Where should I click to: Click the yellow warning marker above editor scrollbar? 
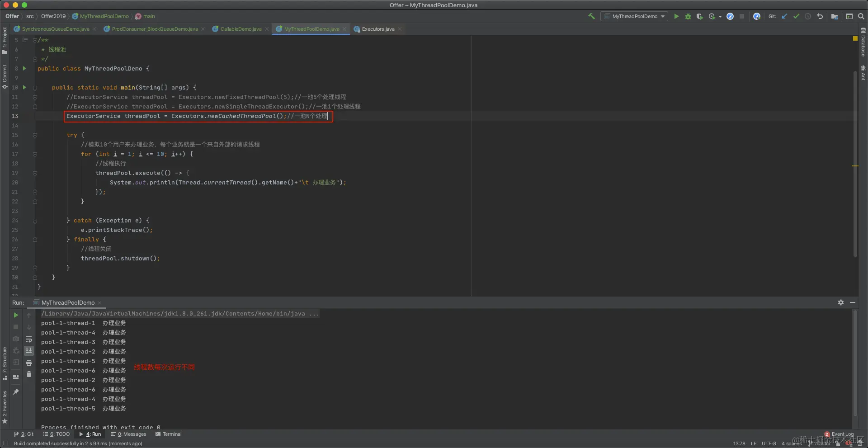click(x=855, y=39)
